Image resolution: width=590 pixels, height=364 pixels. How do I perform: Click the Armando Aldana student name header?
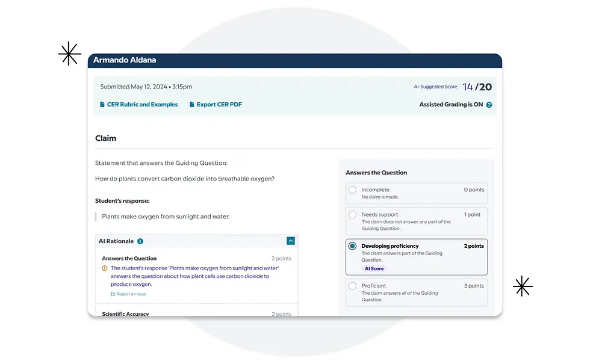coord(125,60)
